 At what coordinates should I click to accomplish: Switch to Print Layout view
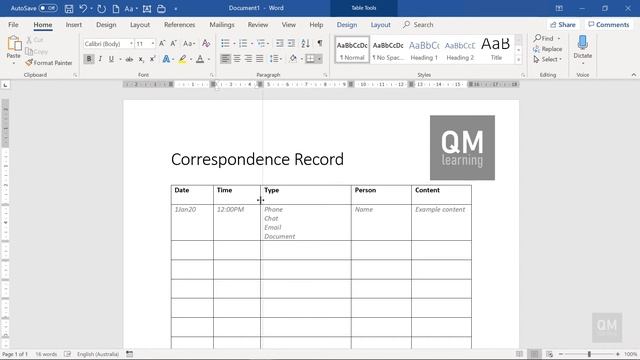(534, 354)
